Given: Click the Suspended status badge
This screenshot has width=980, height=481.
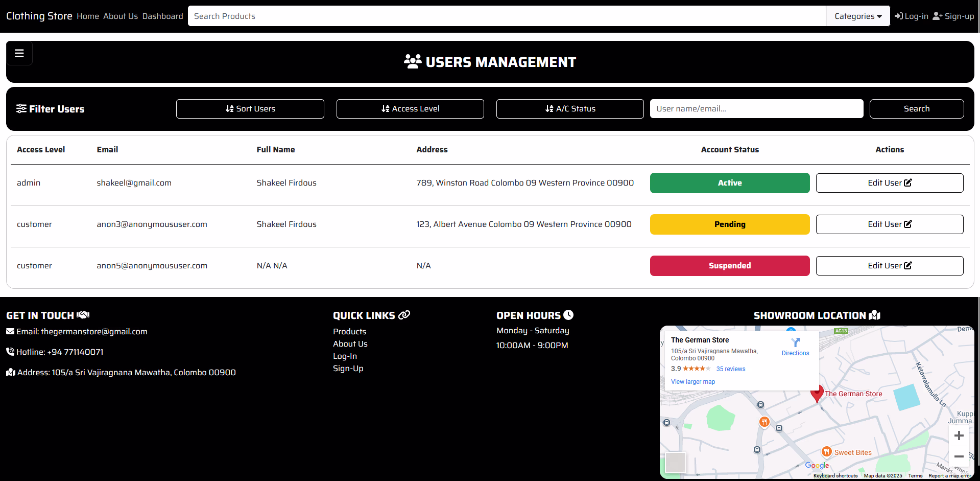Looking at the screenshot, I should pyautogui.click(x=729, y=266).
